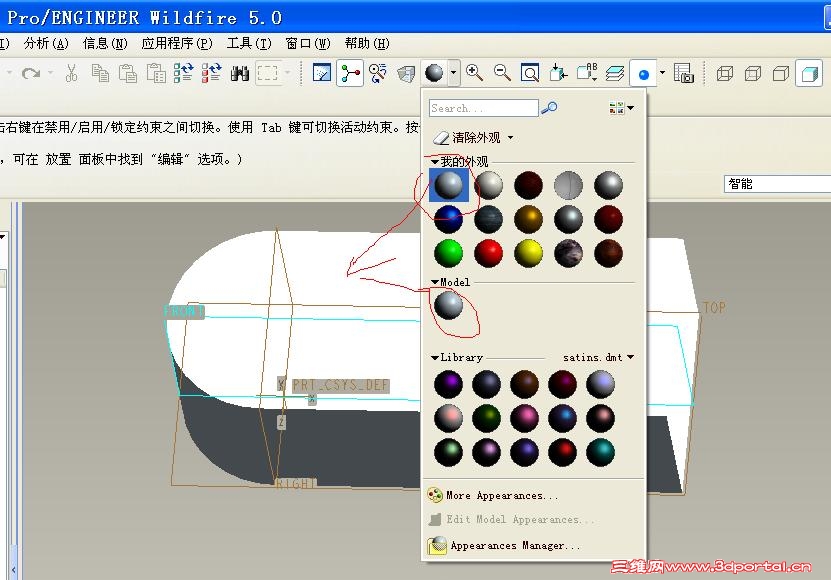Click the Layers stack icon

(x=615, y=73)
